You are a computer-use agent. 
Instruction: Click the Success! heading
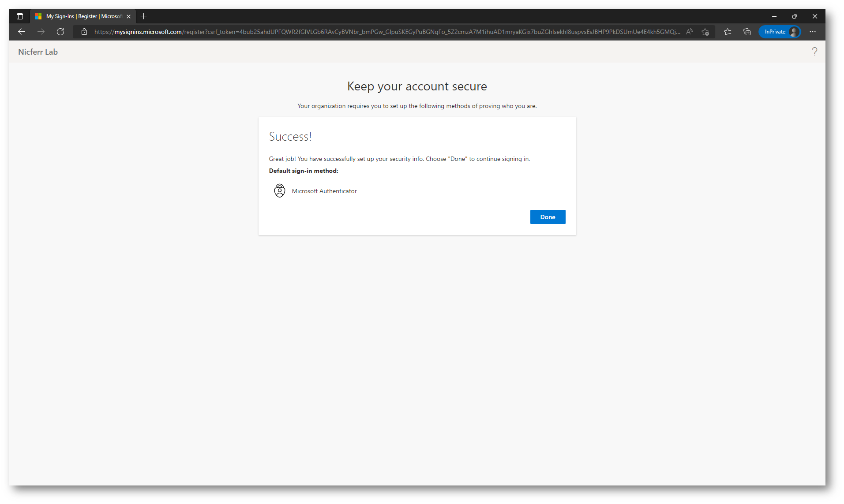coord(290,137)
